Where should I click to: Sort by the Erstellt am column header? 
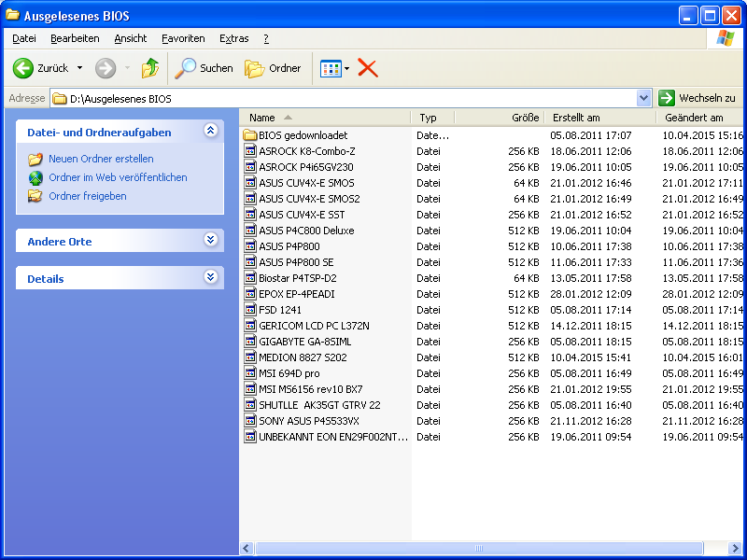click(599, 118)
